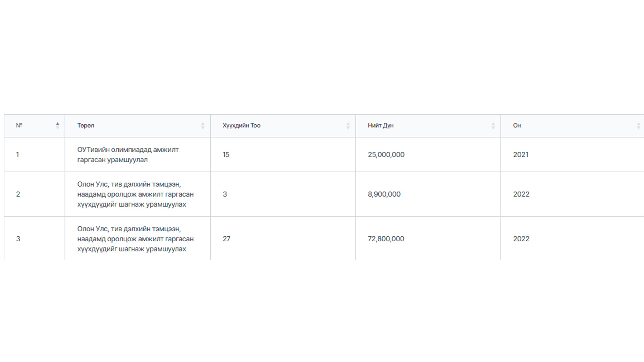
Task: Click second row Олон Улс description text
Action: [x=136, y=194]
